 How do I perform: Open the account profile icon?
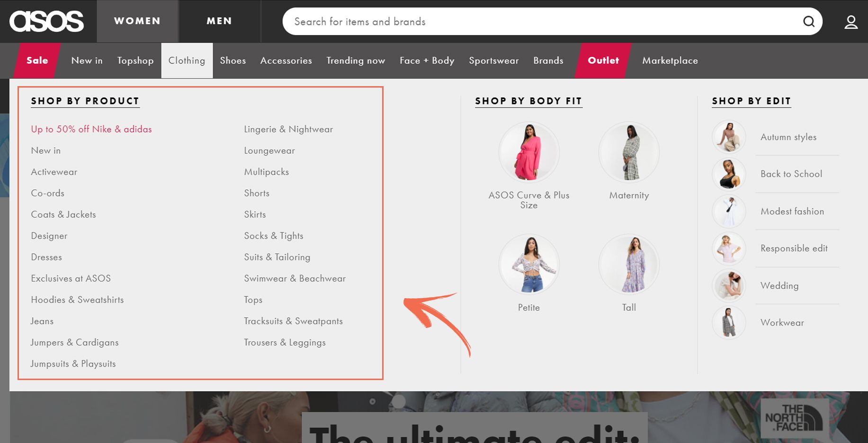(851, 22)
